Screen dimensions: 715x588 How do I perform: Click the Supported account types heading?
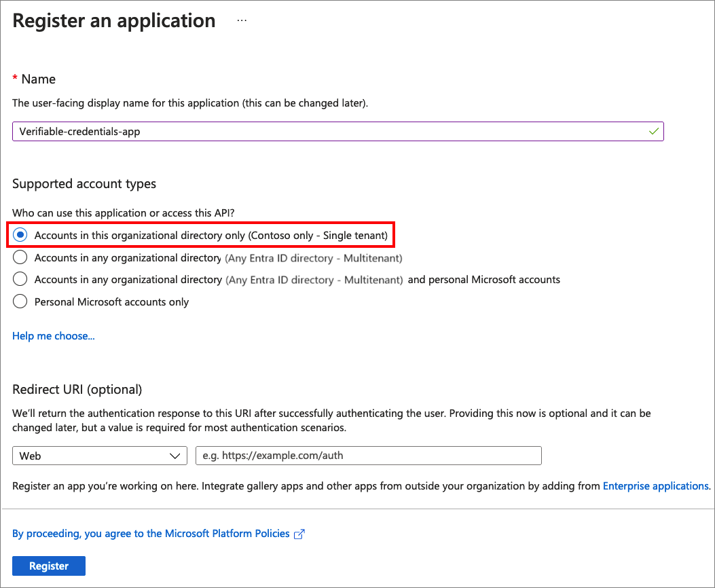[x=84, y=184]
